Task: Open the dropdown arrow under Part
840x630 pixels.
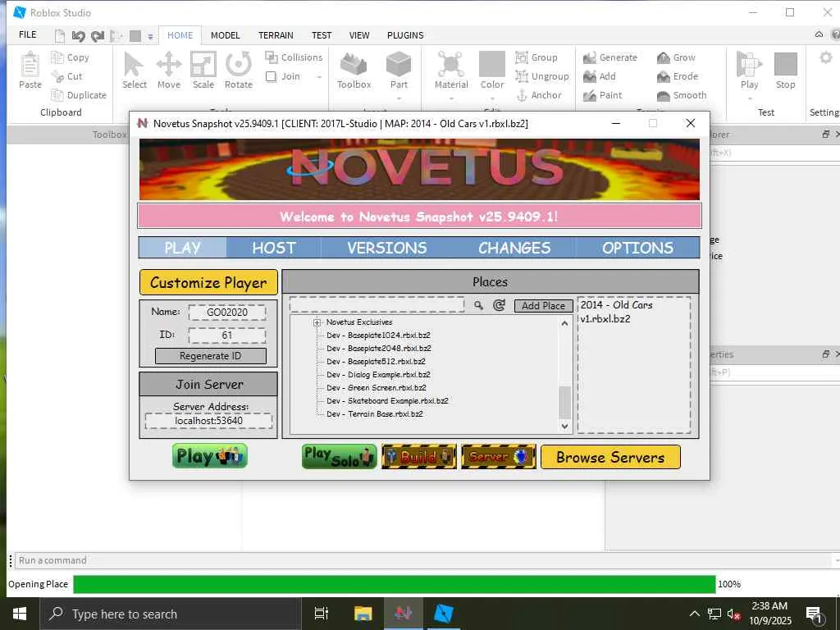Action: (x=399, y=98)
